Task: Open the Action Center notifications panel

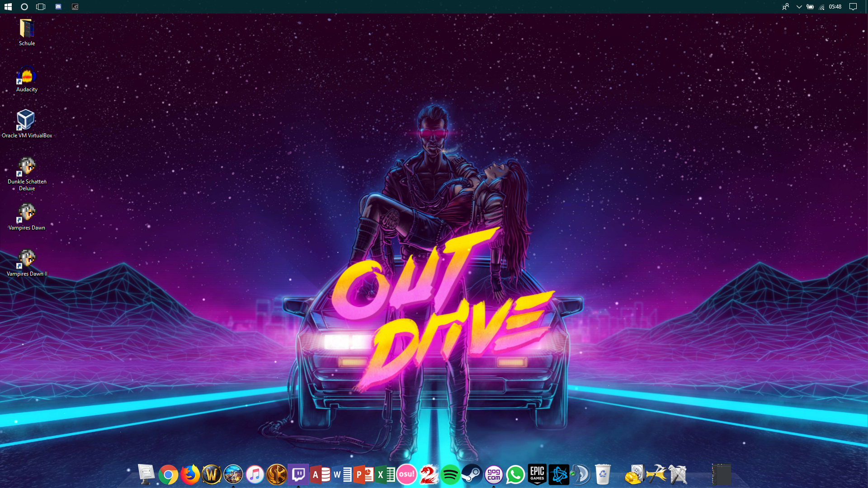Action: pyautogui.click(x=853, y=7)
